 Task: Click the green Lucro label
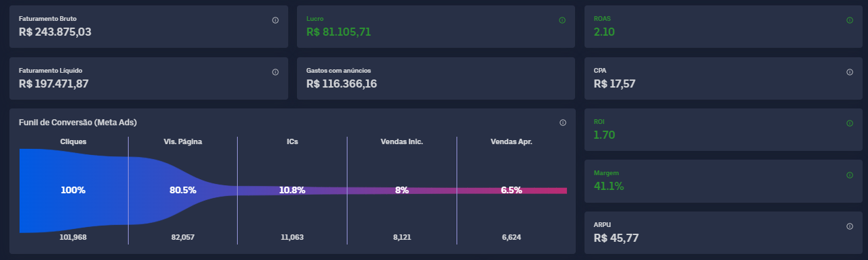(x=314, y=19)
